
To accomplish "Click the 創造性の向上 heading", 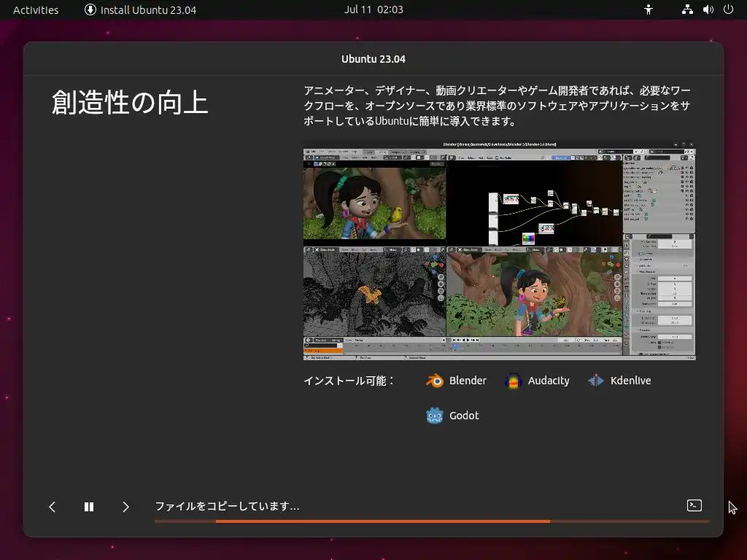I will [x=130, y=102].
